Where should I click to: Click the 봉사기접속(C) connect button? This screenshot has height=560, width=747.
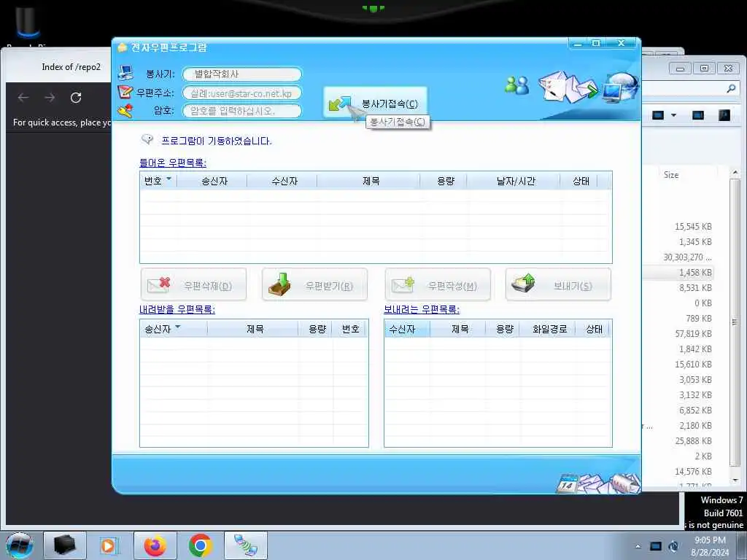point(376,103)
